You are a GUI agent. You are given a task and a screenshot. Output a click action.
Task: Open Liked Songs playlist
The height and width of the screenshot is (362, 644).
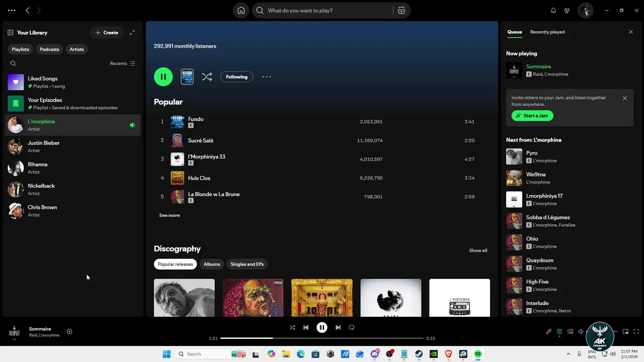tap(73, 82)
